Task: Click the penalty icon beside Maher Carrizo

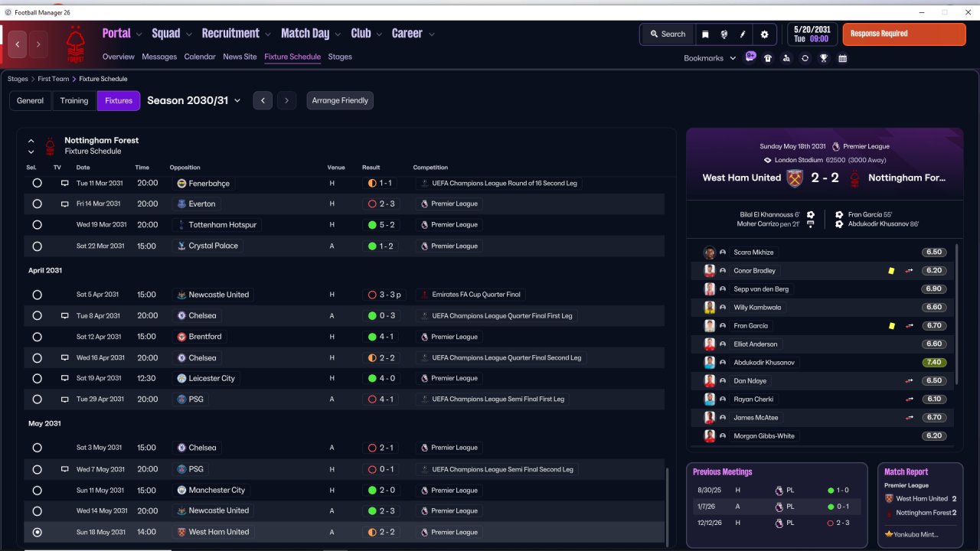Action: [x=810, y=224]
